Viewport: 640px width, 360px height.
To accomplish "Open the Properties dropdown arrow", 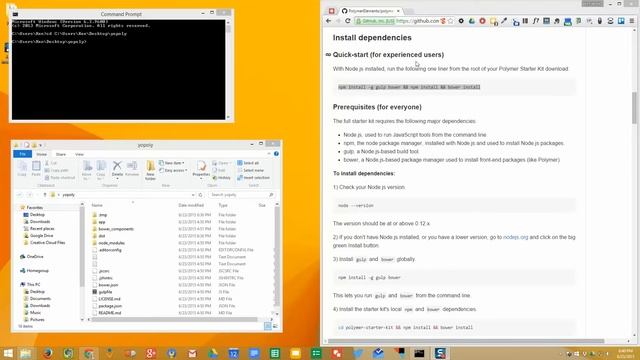I will (201, 178).
